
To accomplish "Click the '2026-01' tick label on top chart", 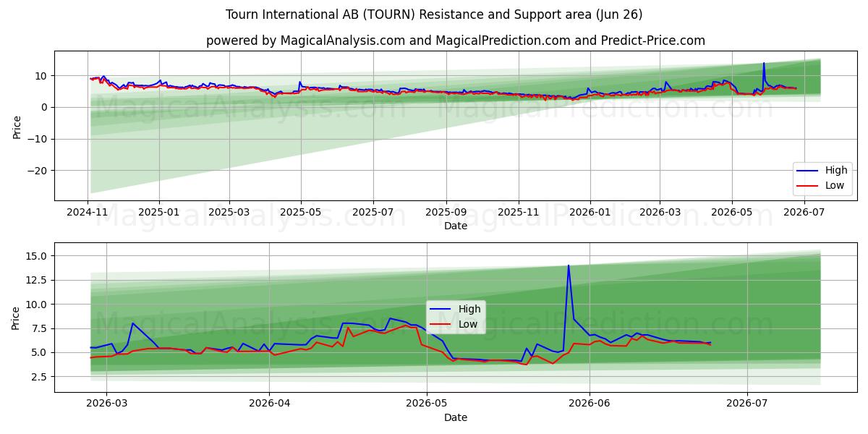I will pos(590,212).
